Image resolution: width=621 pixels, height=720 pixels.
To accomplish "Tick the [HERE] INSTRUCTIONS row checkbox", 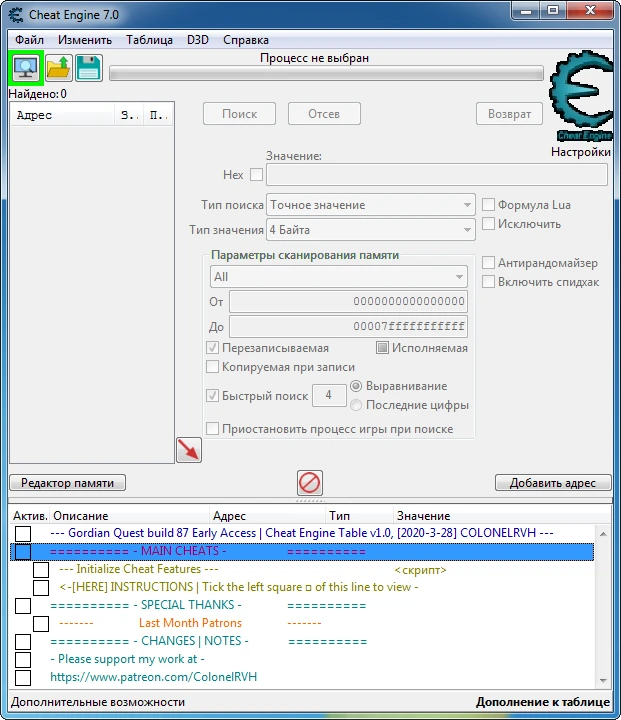I will pos(41,588).
